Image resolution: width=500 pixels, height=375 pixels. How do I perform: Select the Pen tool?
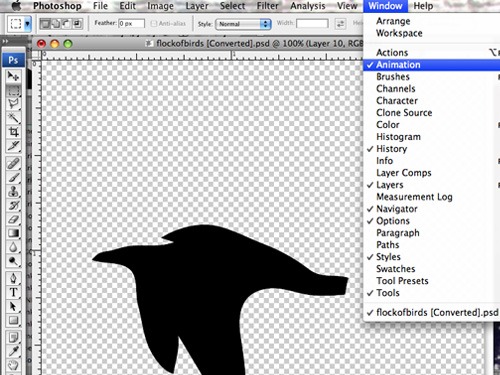pyautogui.click(x=13, y=278)
